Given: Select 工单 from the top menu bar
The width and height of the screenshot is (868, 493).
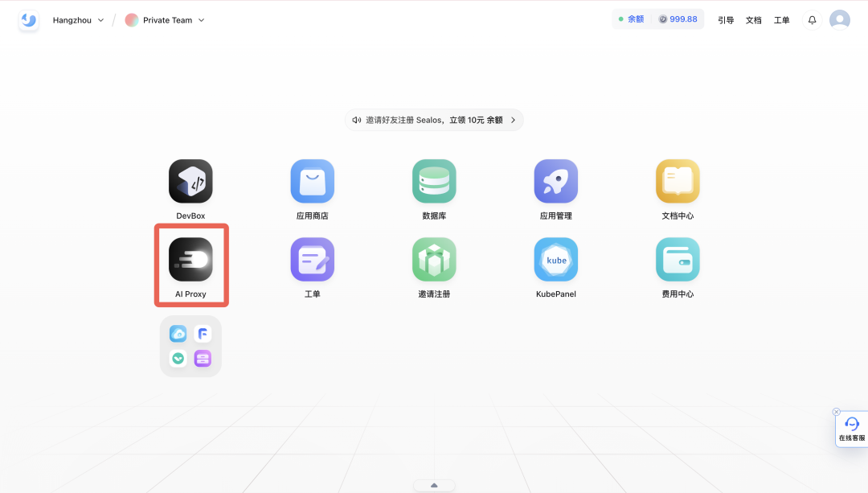Looking at the screenshot, I should click(782, 19).
